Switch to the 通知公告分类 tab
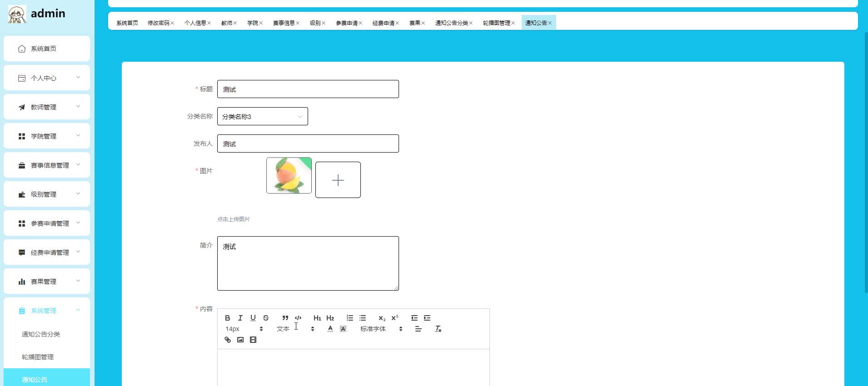Image resolution: width=868 pixels, height=386 pixels. tap(452, 23)
